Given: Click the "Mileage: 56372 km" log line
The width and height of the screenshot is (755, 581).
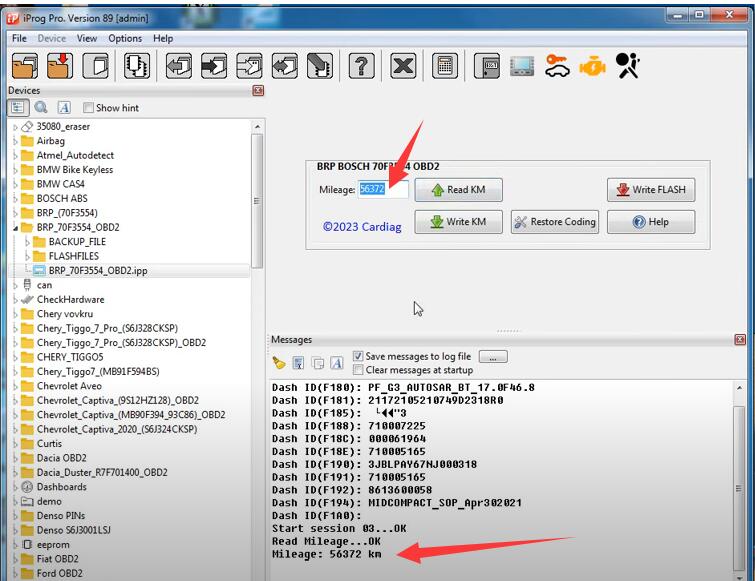Looking at the screenshot, I should coord(326,554).
